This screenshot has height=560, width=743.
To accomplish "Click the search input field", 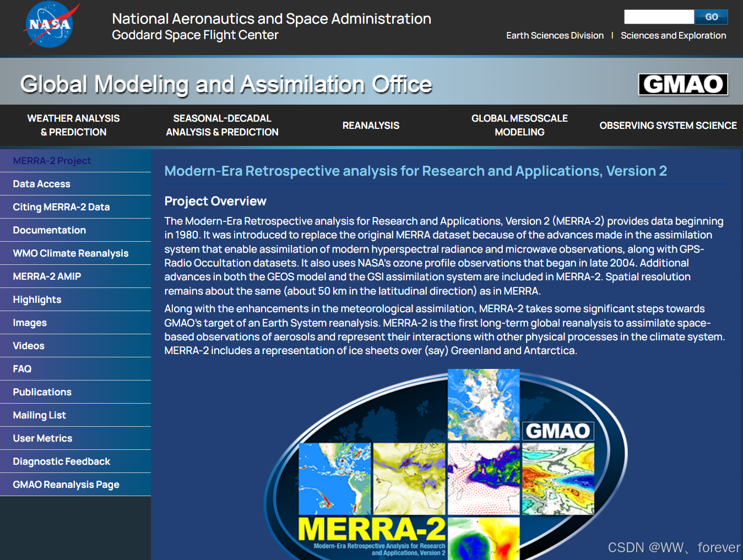I will (x=659, y=17).
